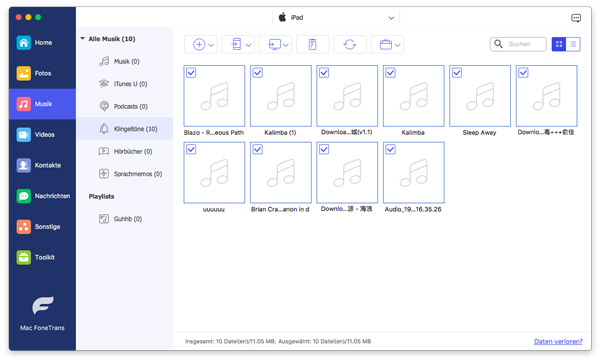Click the Hörbücher book icon

click(x=104, y=151)
